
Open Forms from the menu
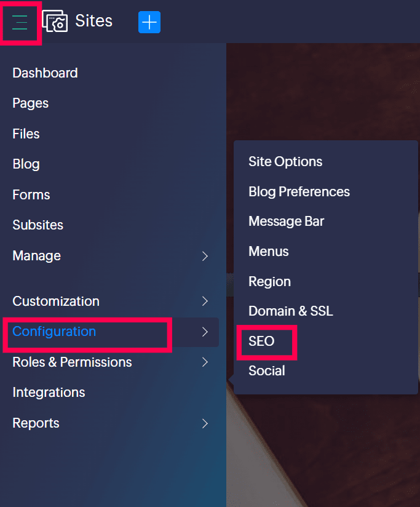click(x=31, y=195)
